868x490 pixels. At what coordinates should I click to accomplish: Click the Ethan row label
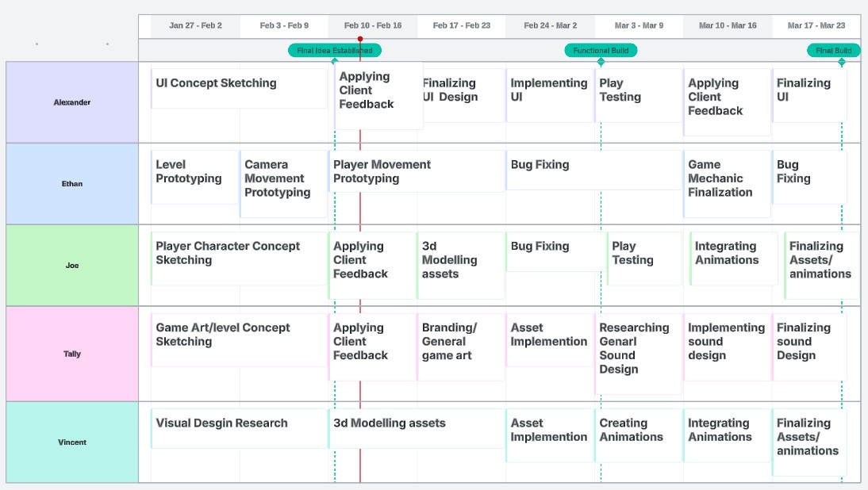coord(72,184)
